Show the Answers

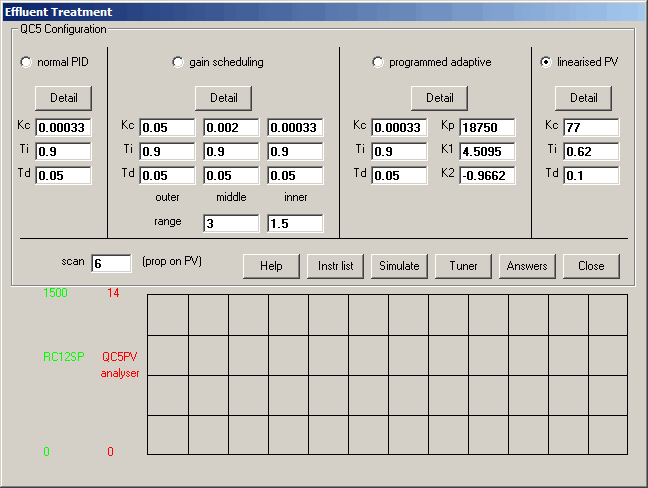point(527,266)
